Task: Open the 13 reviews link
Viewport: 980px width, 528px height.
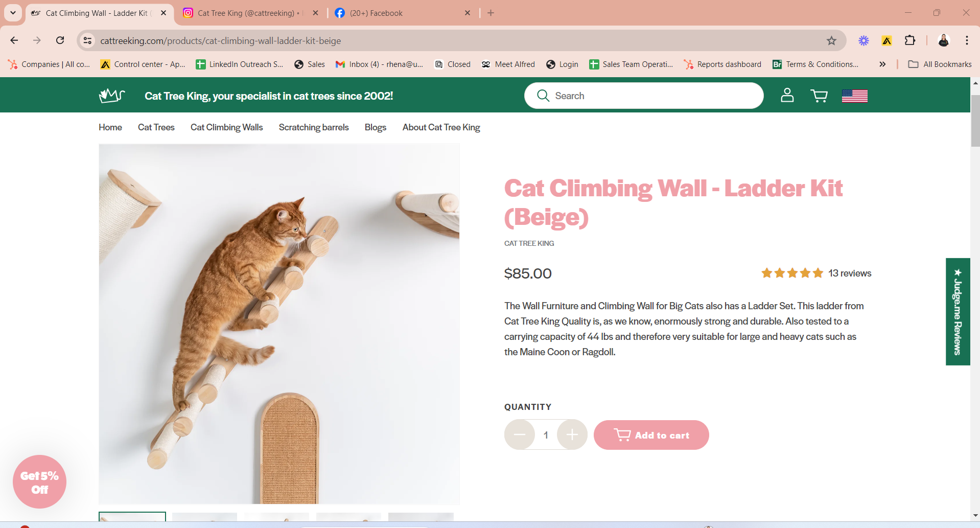Action: (x=850, y=273)
